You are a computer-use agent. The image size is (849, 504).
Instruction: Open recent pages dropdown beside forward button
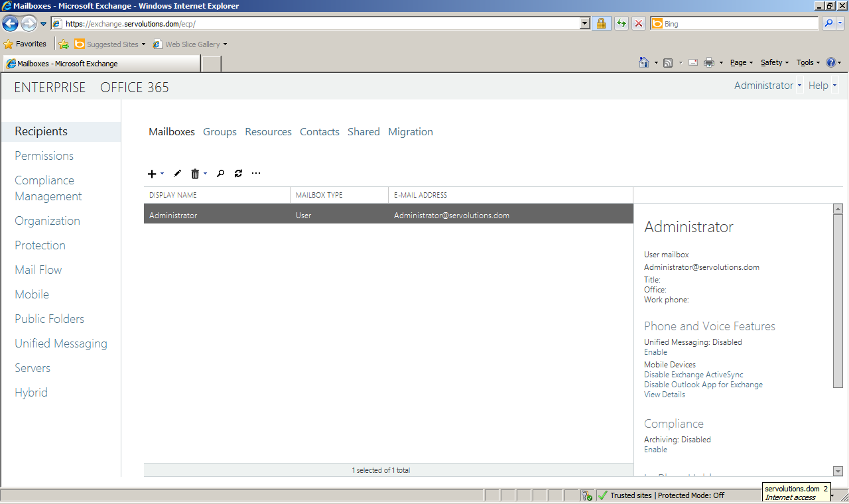pos(44,24)
